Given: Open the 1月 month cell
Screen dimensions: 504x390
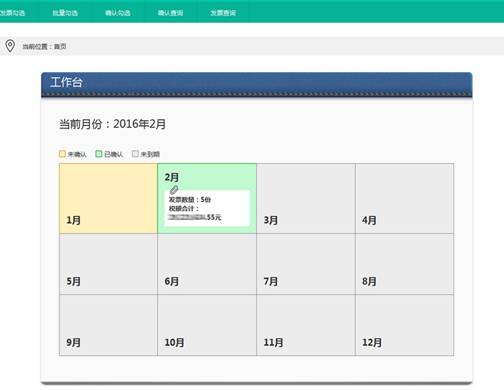Looking at the screenshot, I should 108,198.
